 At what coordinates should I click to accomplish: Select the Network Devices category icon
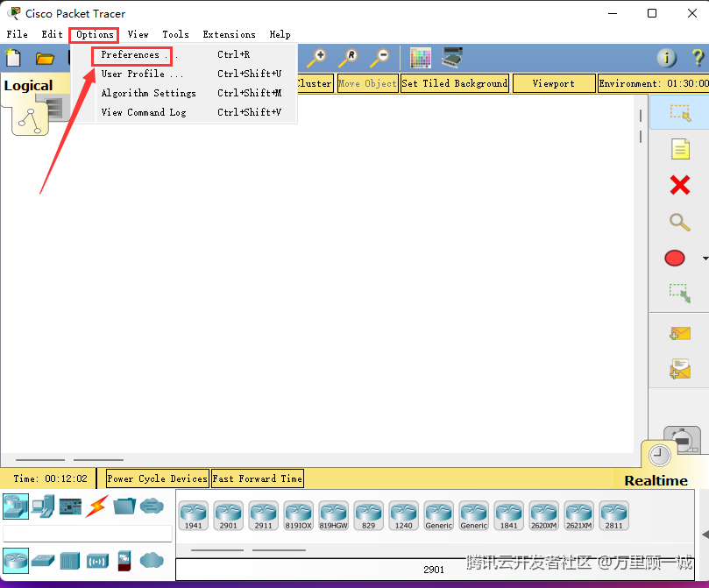(x=16, y=507)
